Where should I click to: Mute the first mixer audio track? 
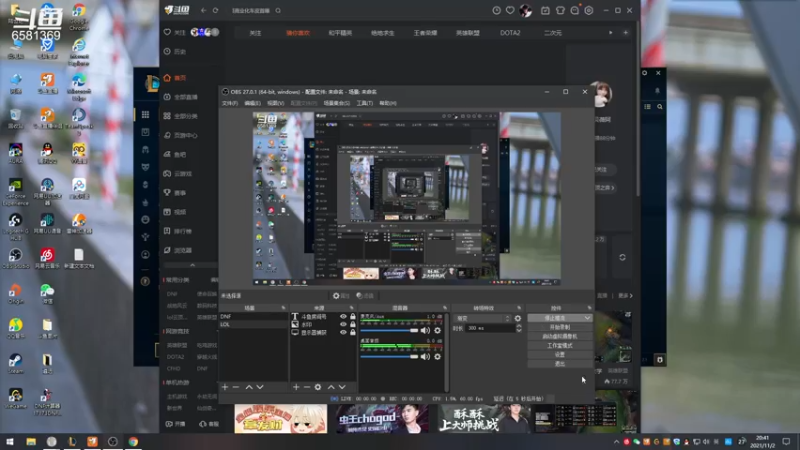[x=425, y=331]
